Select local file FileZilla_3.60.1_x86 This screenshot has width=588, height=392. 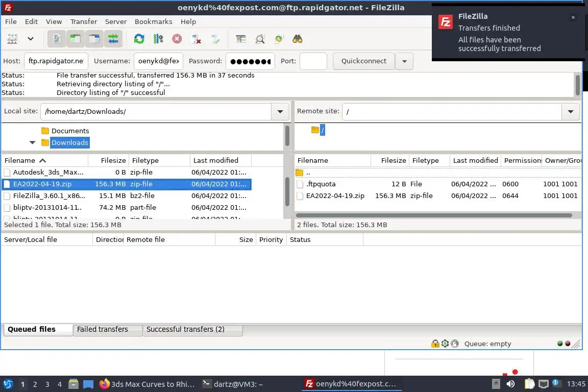[x=127, y=196]
